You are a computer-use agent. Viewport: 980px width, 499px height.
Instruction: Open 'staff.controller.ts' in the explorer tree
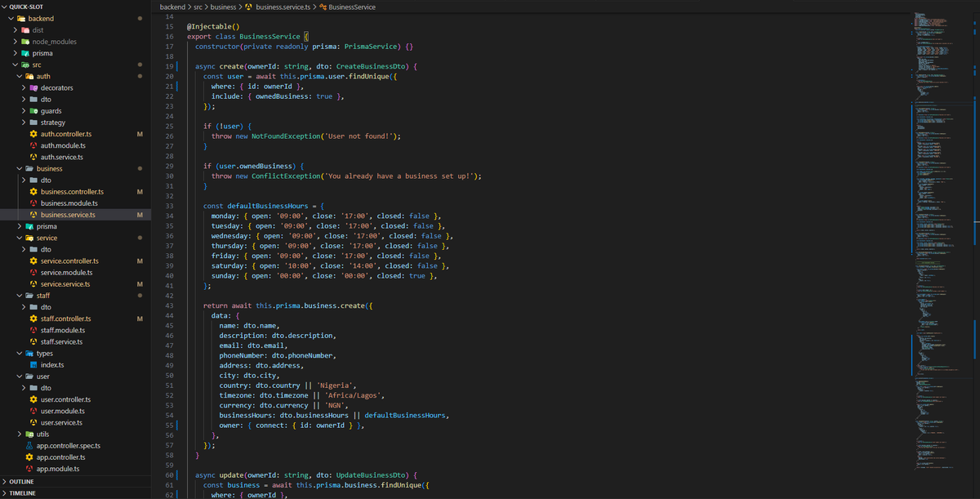[x=65, y=319]
